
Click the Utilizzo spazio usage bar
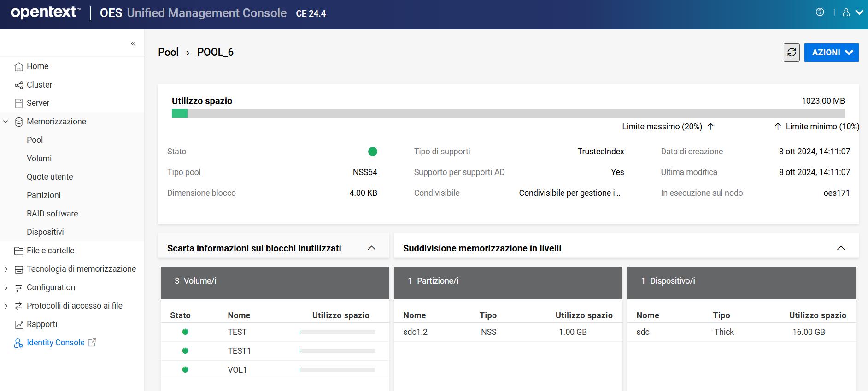508,113
